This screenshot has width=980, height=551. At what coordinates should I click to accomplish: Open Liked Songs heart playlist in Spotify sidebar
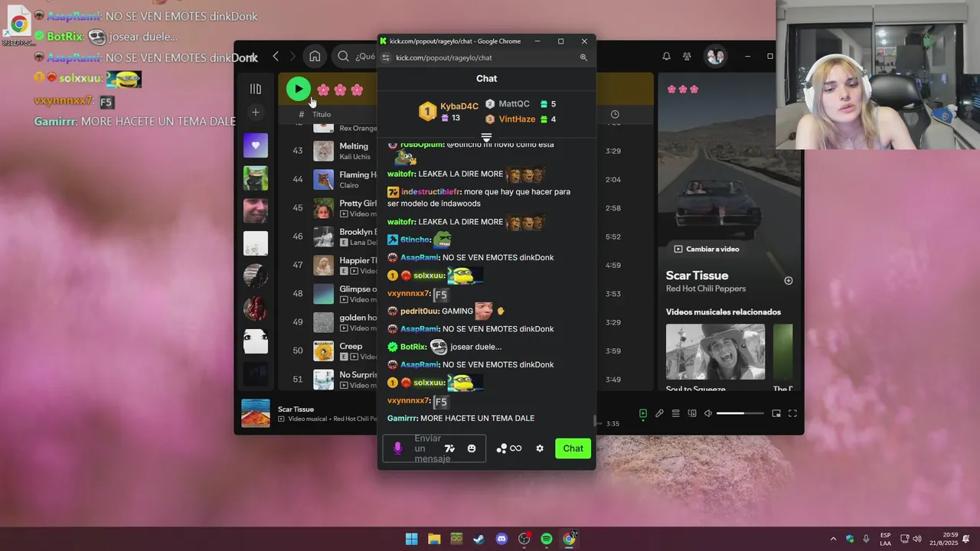(256, 145)
